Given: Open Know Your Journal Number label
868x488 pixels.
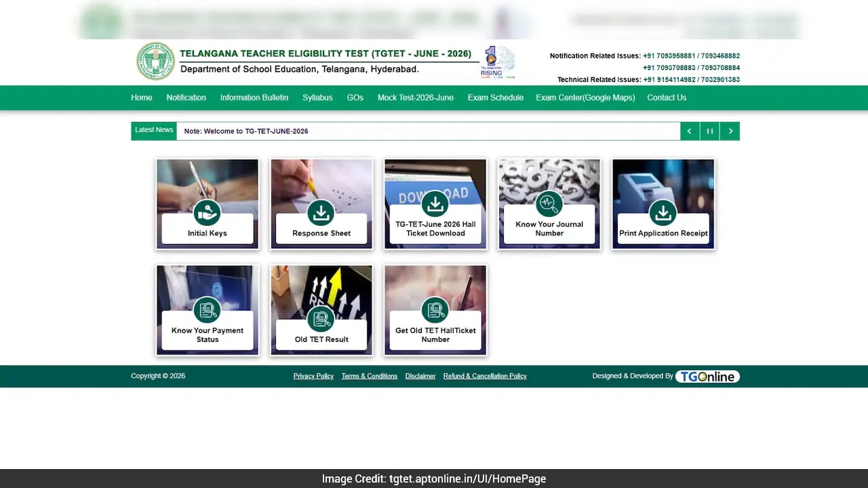Looking at the screenshot, I should [549, 228].
